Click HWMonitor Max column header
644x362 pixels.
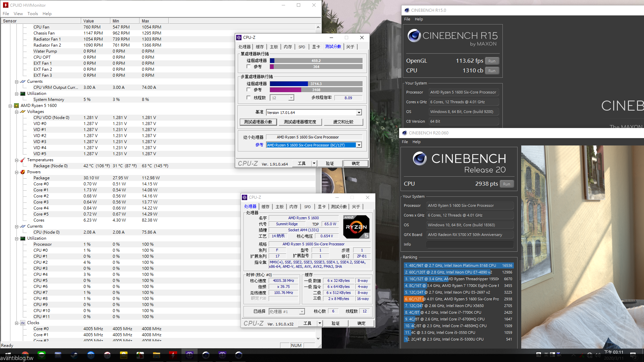pos(154,21)
